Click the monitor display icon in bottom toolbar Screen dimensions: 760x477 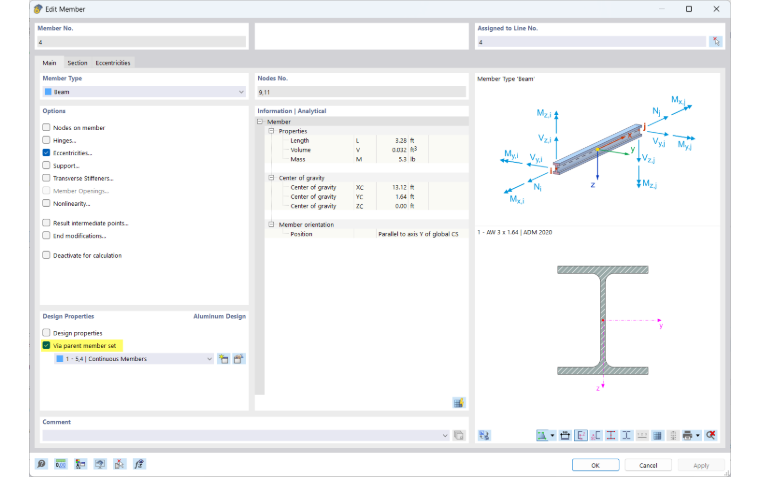pyautogui.click(x=100, y=464)
